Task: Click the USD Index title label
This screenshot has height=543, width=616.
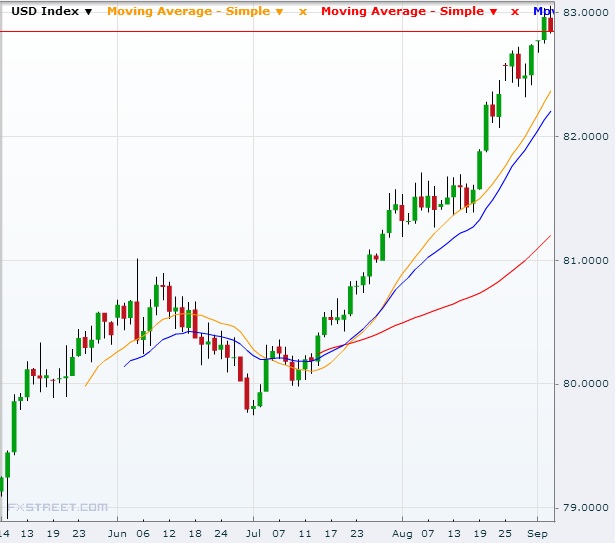Action: pos(45,12)
